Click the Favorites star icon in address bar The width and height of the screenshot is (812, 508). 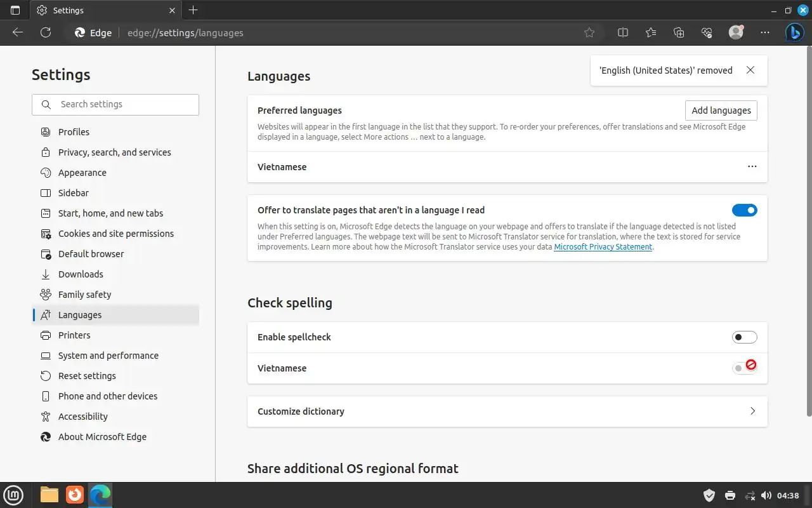point(589,32)
